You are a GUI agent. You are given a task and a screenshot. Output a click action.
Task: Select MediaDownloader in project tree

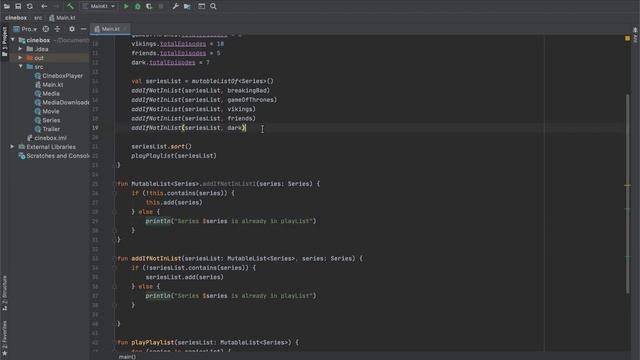62,102
